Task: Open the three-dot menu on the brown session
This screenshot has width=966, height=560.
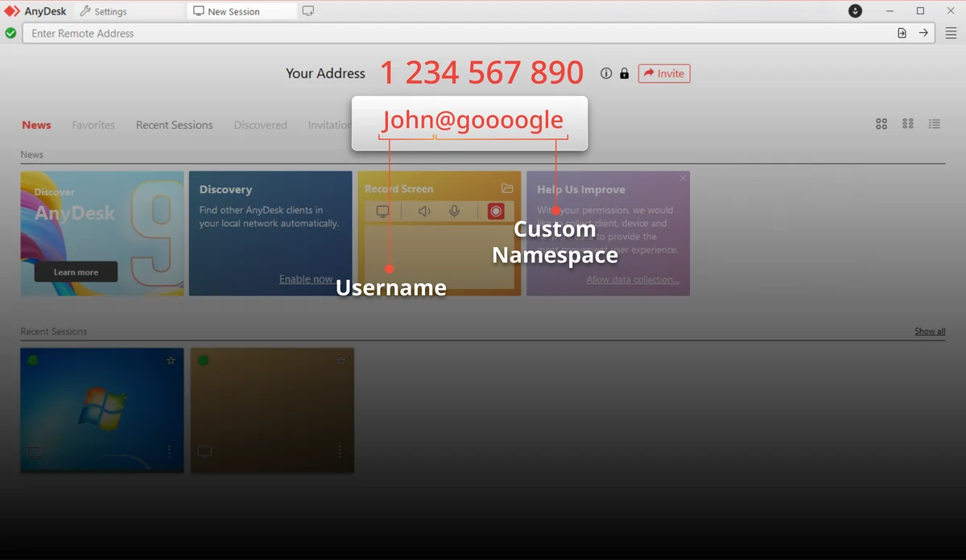Action: click(339, 451)
